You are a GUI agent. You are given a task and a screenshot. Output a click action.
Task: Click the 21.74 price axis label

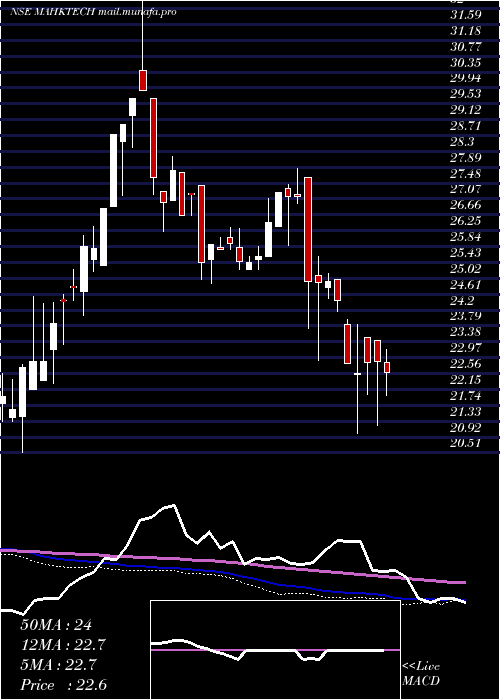pos(466,396)
